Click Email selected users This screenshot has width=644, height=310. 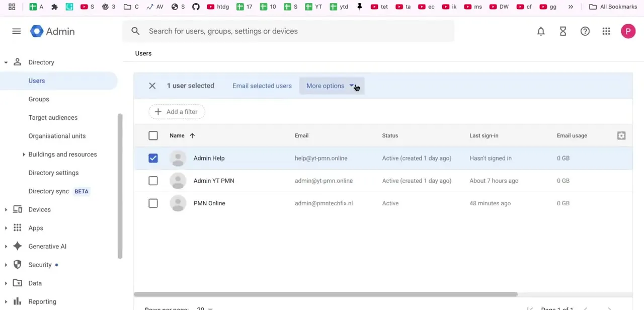click(262, 86)
